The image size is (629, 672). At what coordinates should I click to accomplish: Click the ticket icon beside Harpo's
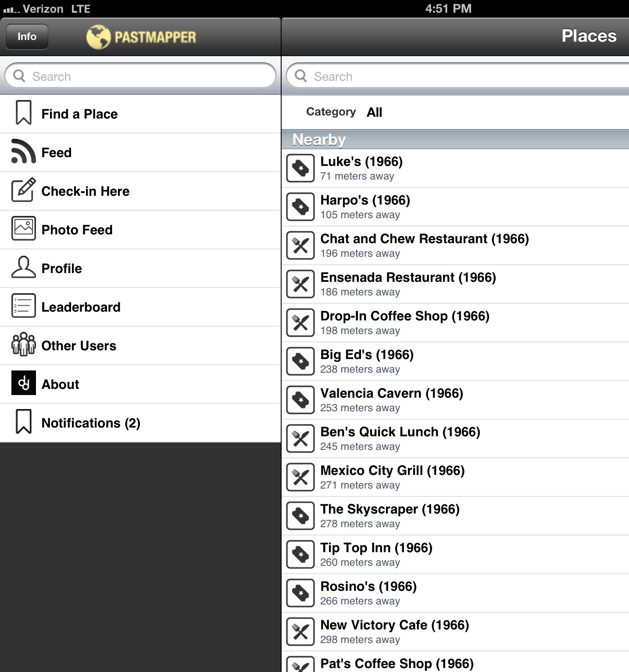coord(300,207)
